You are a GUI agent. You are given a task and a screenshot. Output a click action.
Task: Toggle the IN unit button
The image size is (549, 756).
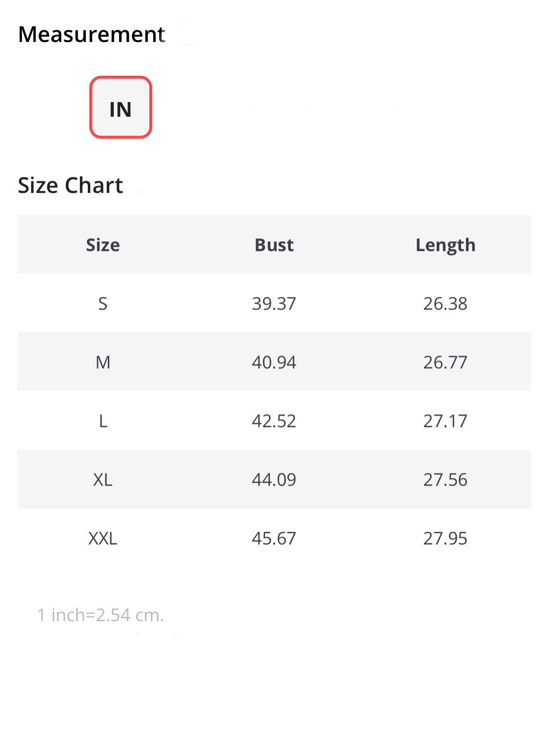click(x=121, y=107)
